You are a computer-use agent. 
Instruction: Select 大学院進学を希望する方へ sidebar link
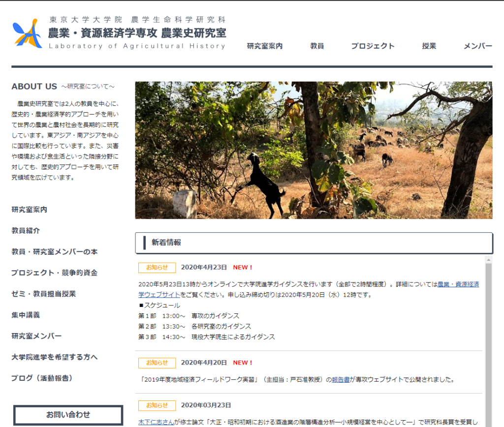tap(54, 357)
